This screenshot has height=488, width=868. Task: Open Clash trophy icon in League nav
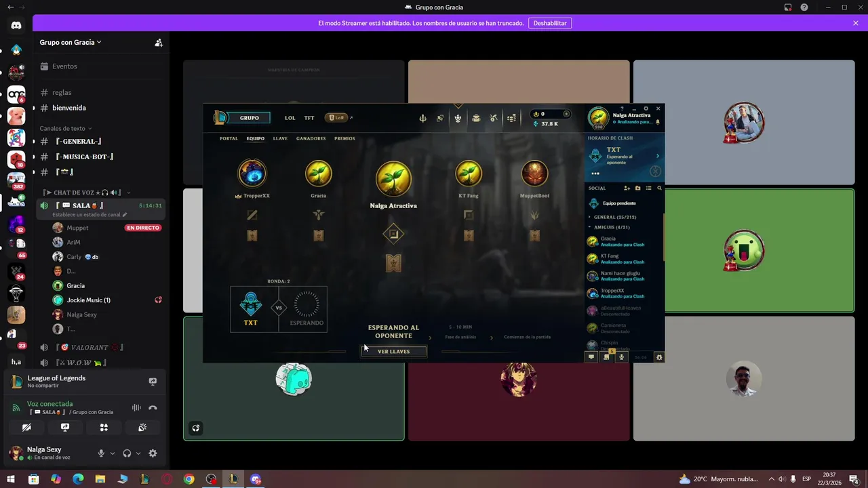click(458, 118)
